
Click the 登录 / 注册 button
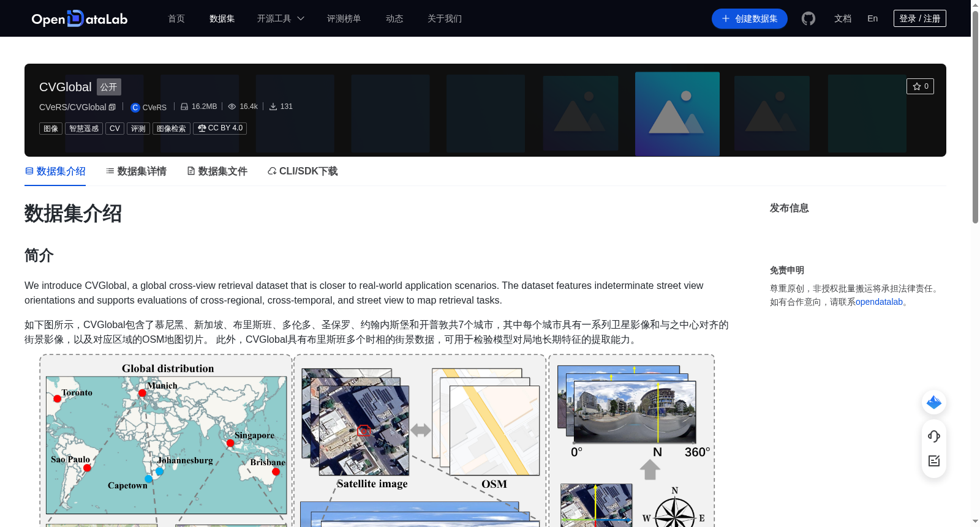click(x=920, y=18)
